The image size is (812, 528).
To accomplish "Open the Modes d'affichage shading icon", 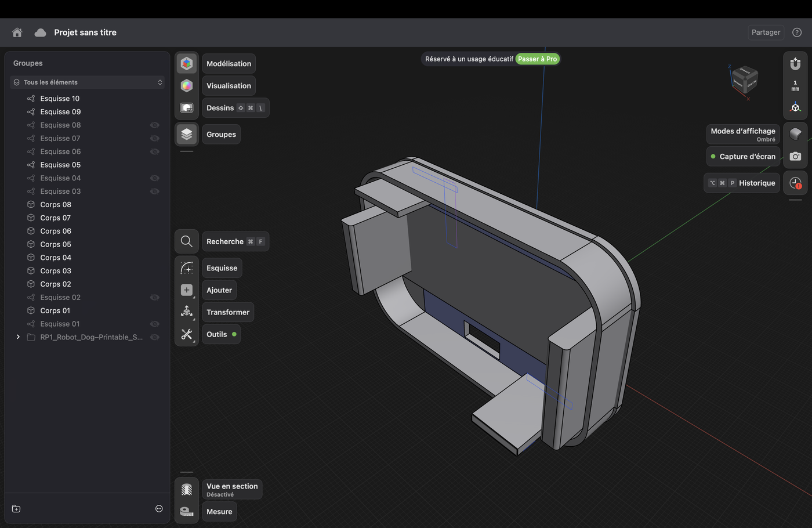I will [795, 134].
